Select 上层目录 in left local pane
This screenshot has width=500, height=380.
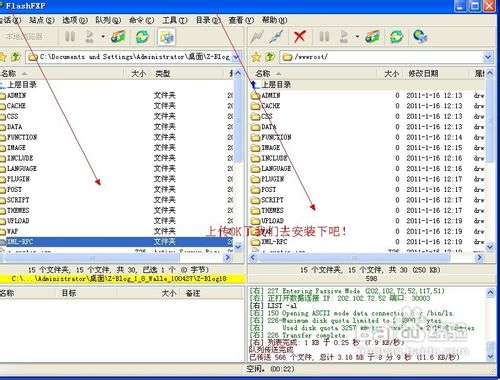pyautogui.click(x=19, y=85)
